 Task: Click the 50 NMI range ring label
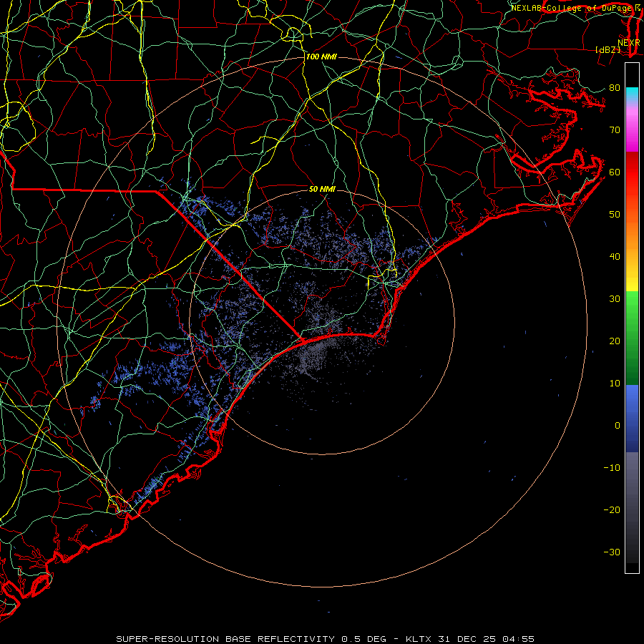tap(322, 189)
